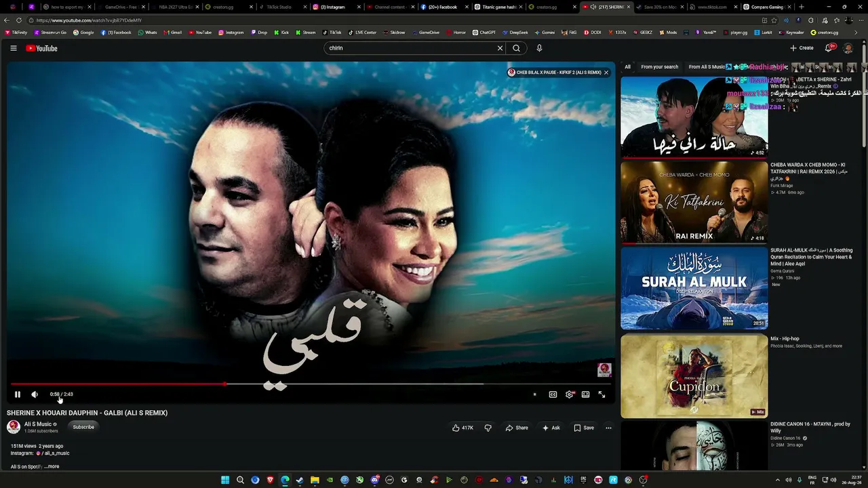Viewport: 868px width, 488px height.
Task: Open the Keymailer bookmark
Action: [792, 33]
